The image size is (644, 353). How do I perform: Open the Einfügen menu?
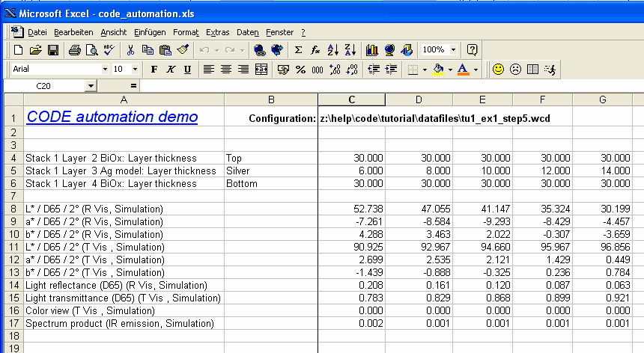150,32
